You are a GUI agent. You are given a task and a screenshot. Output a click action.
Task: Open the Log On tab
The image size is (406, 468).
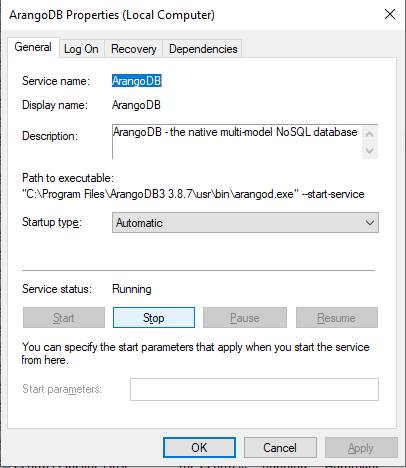[81, 49]
